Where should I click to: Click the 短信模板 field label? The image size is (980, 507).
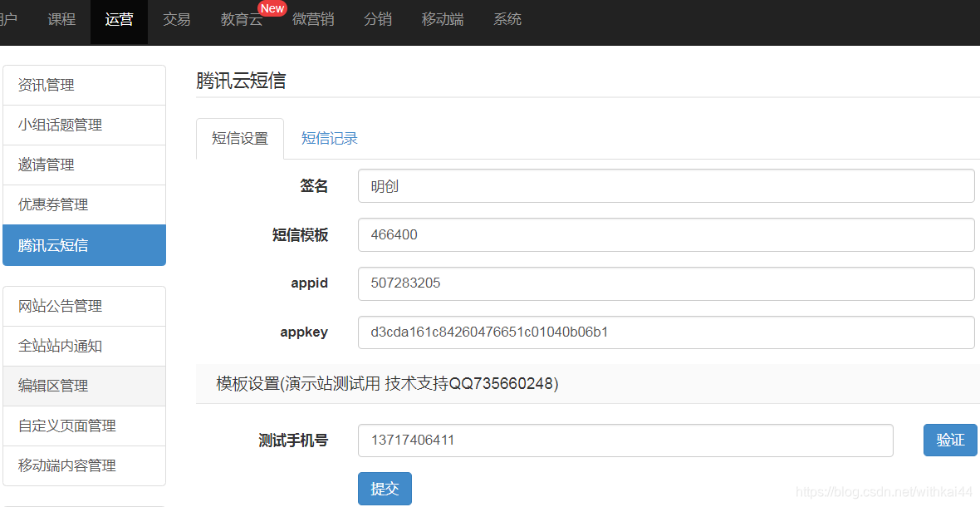(x=300, y=235)
